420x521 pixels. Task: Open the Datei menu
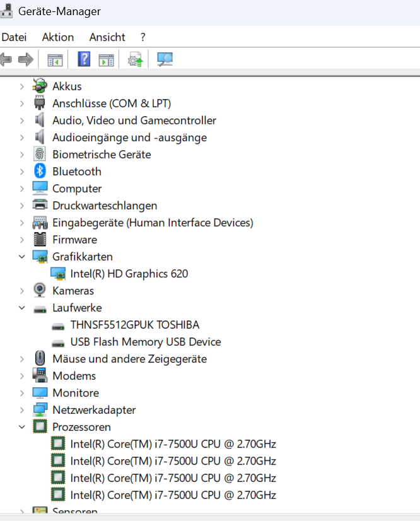14,37
